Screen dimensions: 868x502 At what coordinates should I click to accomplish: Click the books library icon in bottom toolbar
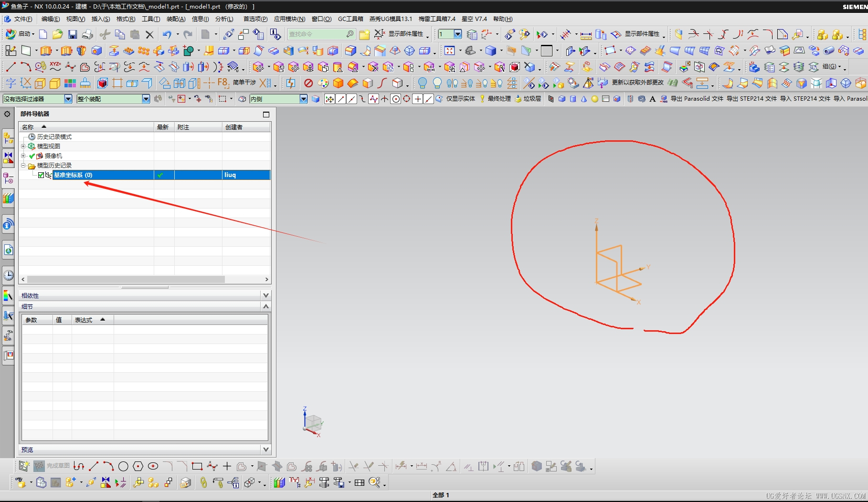tap(279, 482)
